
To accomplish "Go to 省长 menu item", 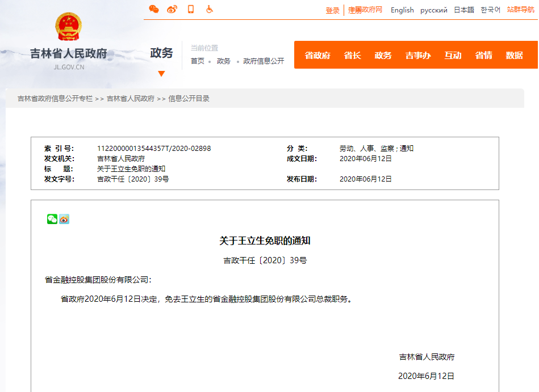I will click(352, 55).
